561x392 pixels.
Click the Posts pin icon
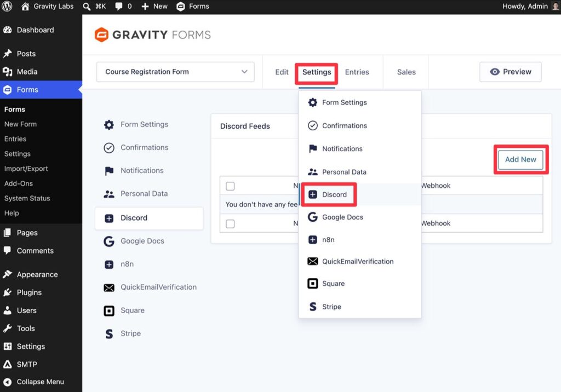(8, 54)
